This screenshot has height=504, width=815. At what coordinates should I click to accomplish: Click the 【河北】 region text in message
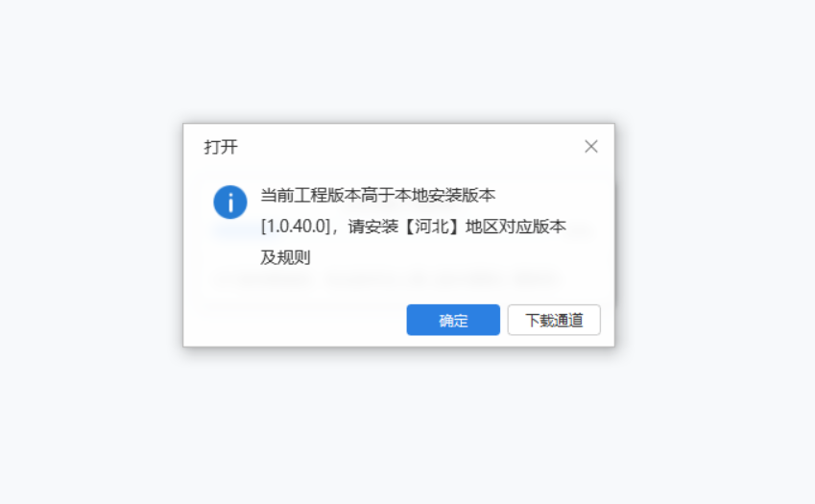(x=431, y=227)
